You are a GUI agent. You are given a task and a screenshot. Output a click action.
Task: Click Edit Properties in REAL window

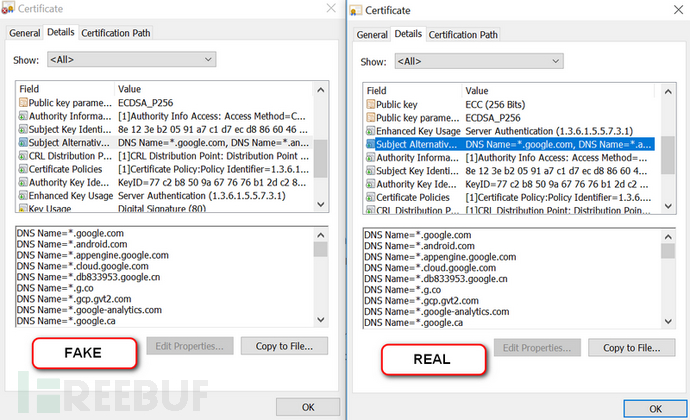tap(537, 348)
